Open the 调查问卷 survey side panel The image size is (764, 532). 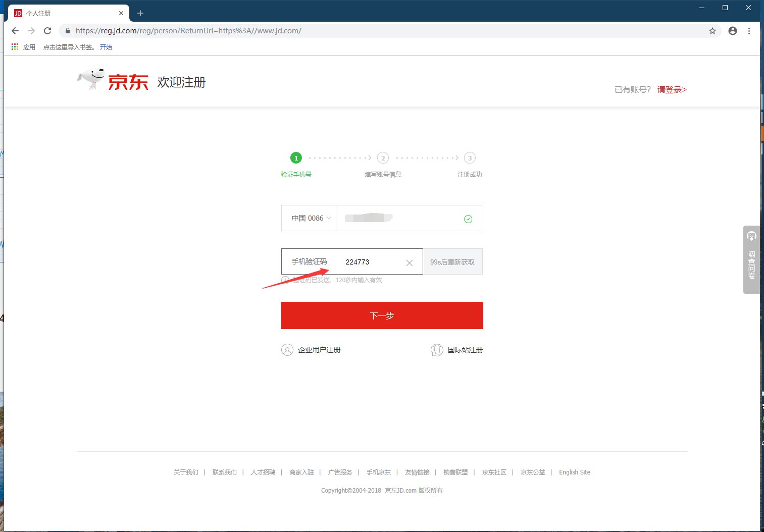click(x=751, y=260)
